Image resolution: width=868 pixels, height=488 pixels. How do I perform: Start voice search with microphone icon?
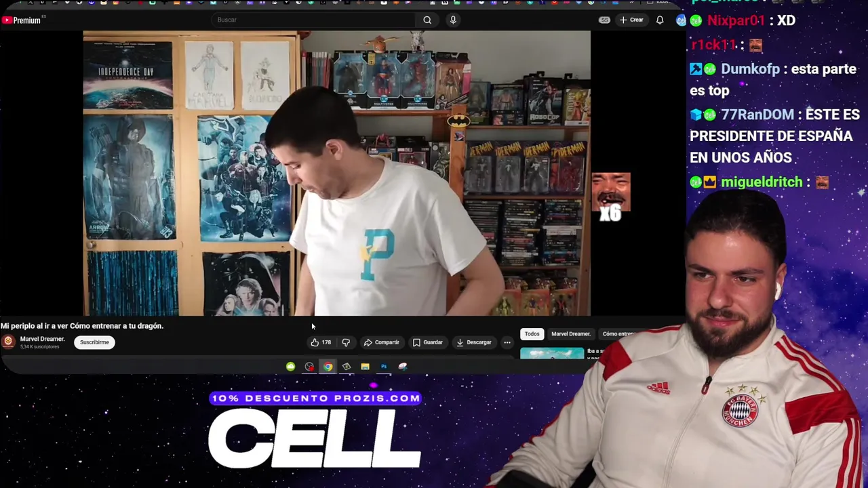click(x=453, y=20)
